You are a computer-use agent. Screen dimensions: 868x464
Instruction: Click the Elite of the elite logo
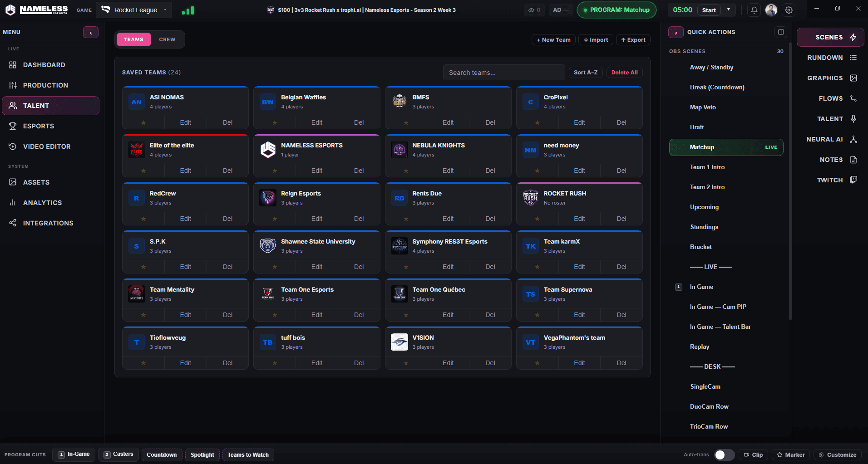pos(137,150)
